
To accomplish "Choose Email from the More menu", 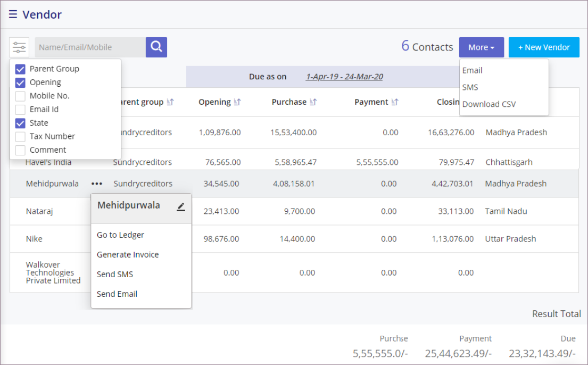I will 472,71.
